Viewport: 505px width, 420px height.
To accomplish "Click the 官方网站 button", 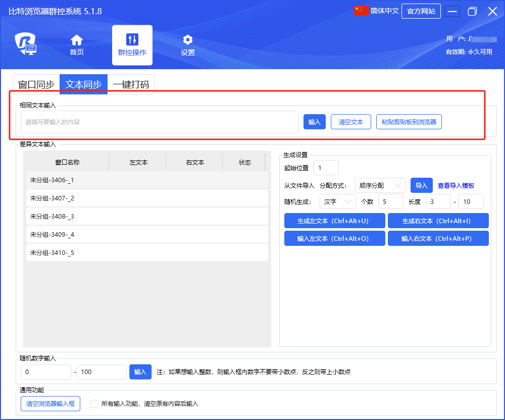I will pyautogui.click(x=421, y=11).
